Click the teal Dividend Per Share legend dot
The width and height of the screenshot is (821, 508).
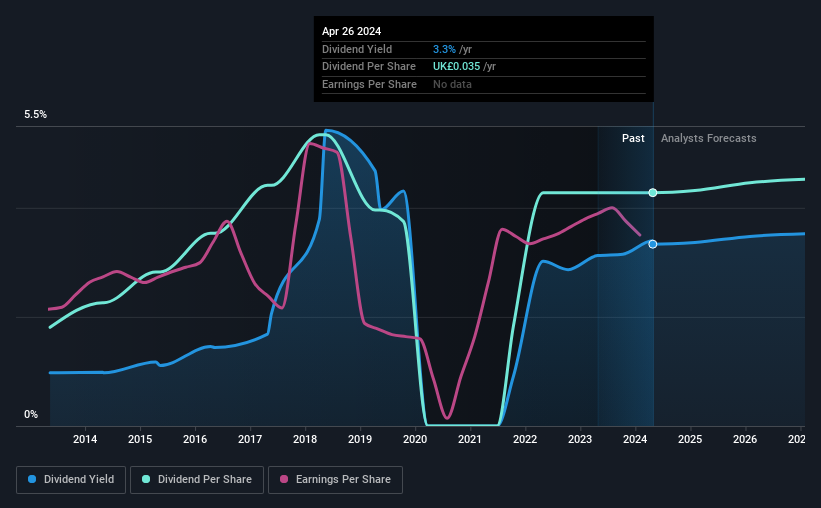[146, 479]
